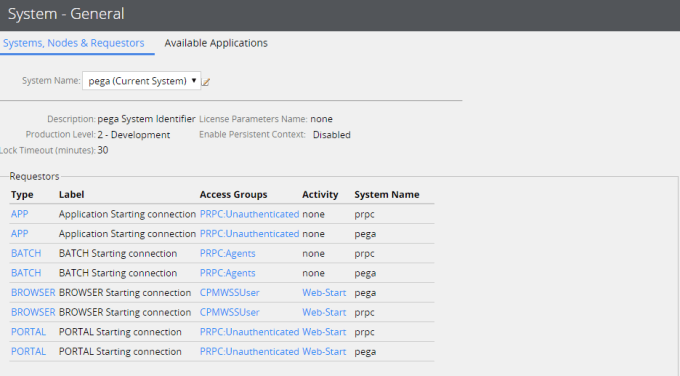Open PORTAL requestor type in prpc row
The height and width of the screenshot is (376, 680).
coord(28,332)
